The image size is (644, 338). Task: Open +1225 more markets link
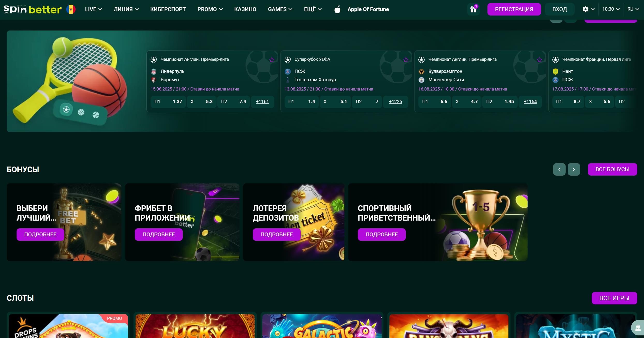(x=395, y=102)
